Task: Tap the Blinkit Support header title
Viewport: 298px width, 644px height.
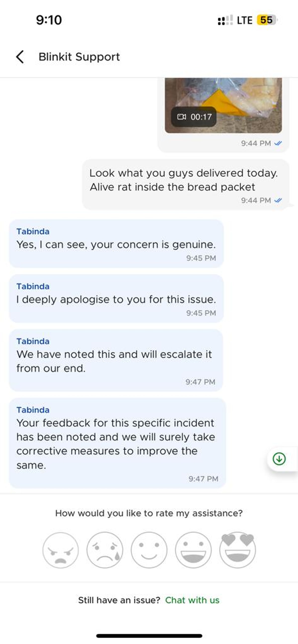Action: (x=79, y=57)
